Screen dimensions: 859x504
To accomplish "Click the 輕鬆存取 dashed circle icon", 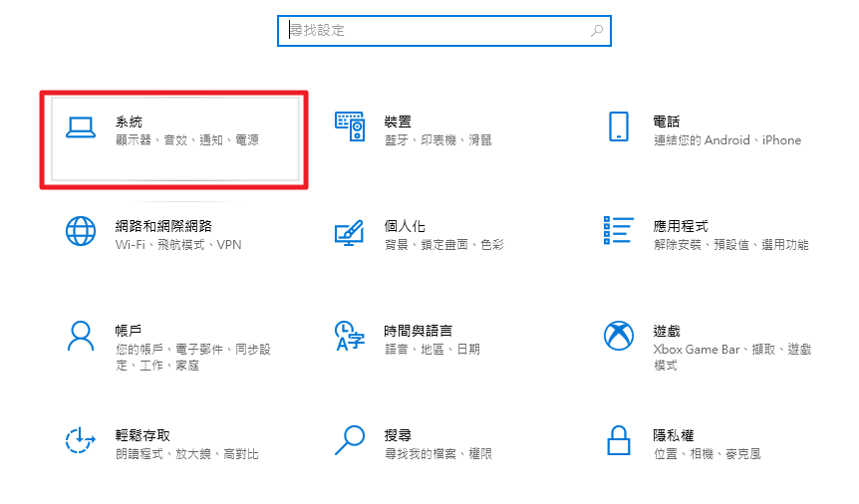I will point(81,440).
